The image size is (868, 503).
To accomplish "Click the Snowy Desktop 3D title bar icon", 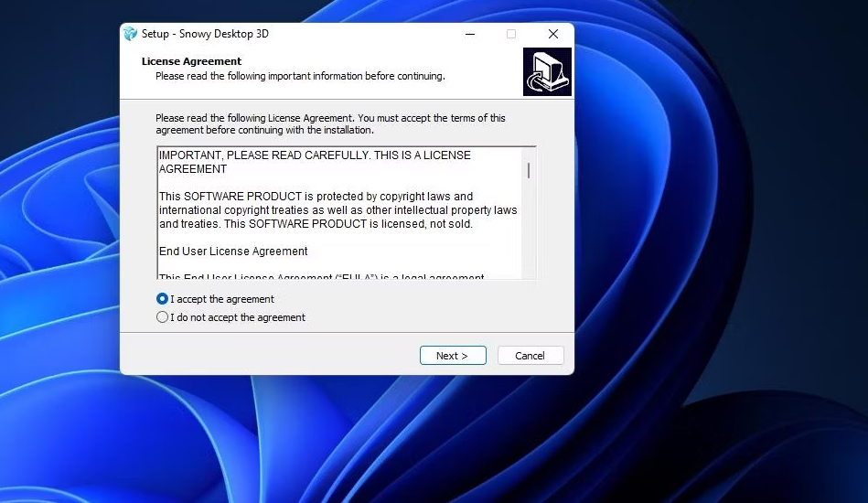I will click(x=130, y=34).
